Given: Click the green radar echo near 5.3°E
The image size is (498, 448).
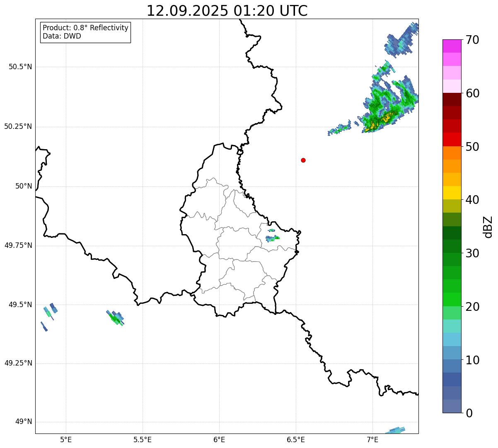Looking at the screenshot, I should [116, 318].
